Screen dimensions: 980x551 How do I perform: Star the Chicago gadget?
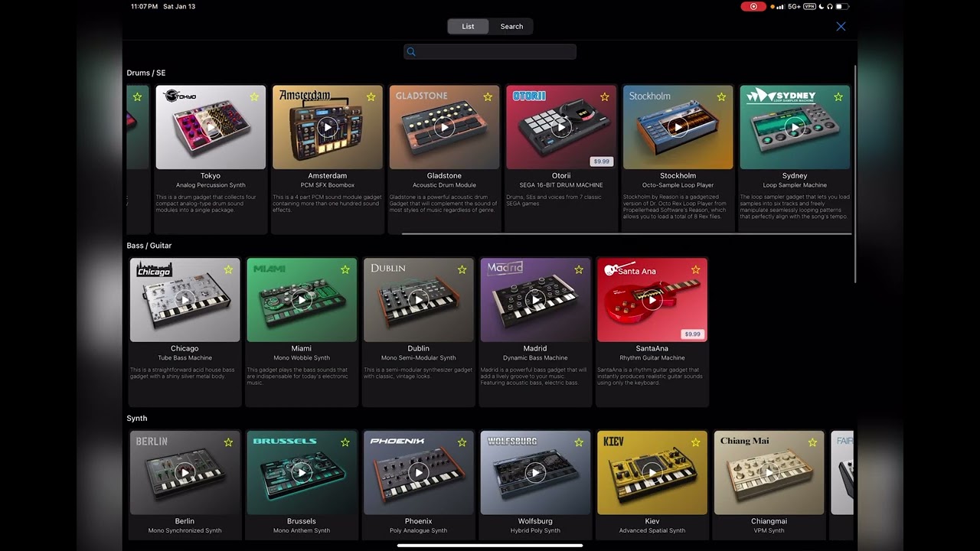pos(228,269)
